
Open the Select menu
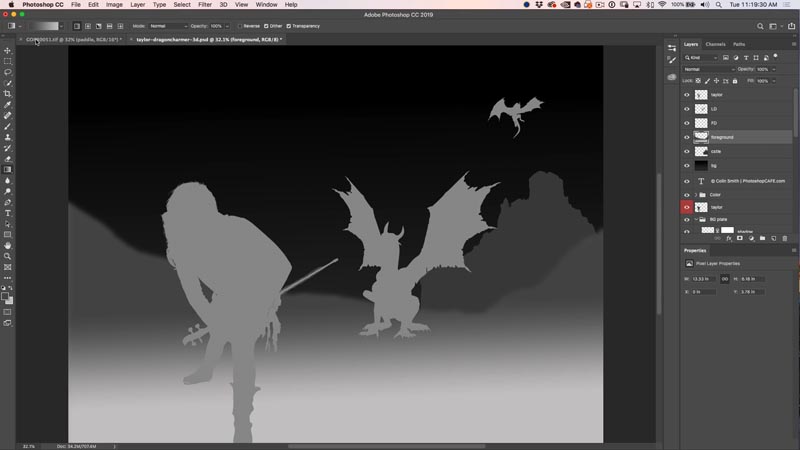(182, 5)
